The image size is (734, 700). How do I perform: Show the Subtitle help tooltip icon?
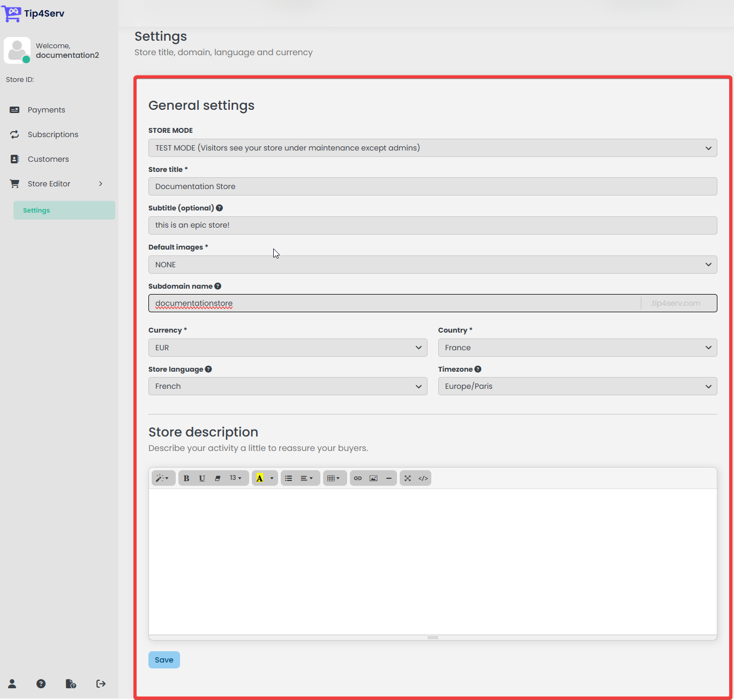coord(219,208)
